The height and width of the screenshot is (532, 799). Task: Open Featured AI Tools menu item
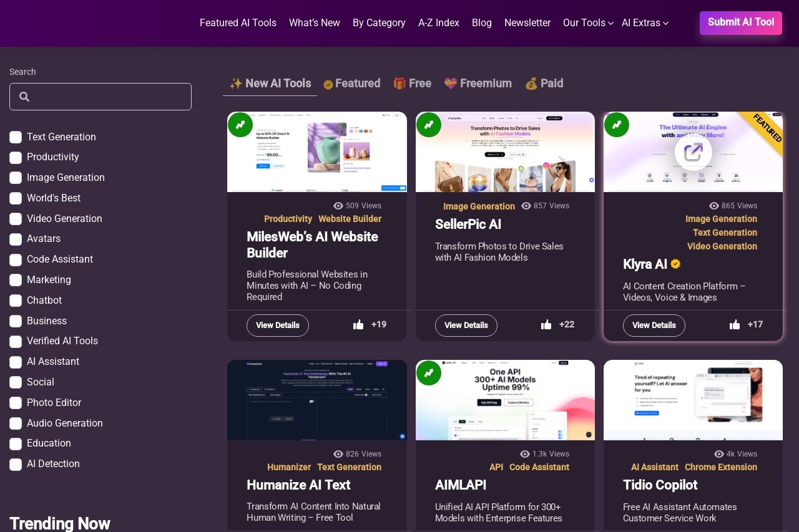238,23
